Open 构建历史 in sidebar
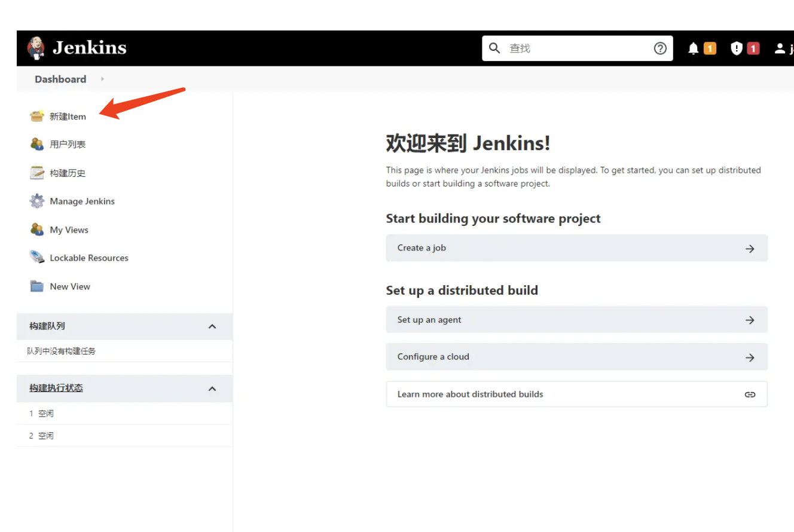The height and width of the screenshot is (532, 794). coord(68,173)
